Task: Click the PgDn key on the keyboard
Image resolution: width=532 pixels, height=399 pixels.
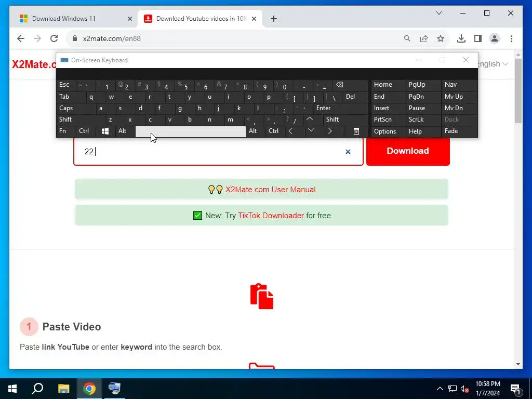Action: tap(423, 97)
